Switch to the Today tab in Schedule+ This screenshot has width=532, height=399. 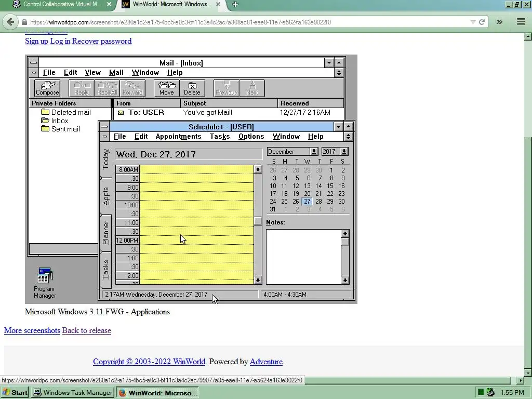(x=106, y=159)
